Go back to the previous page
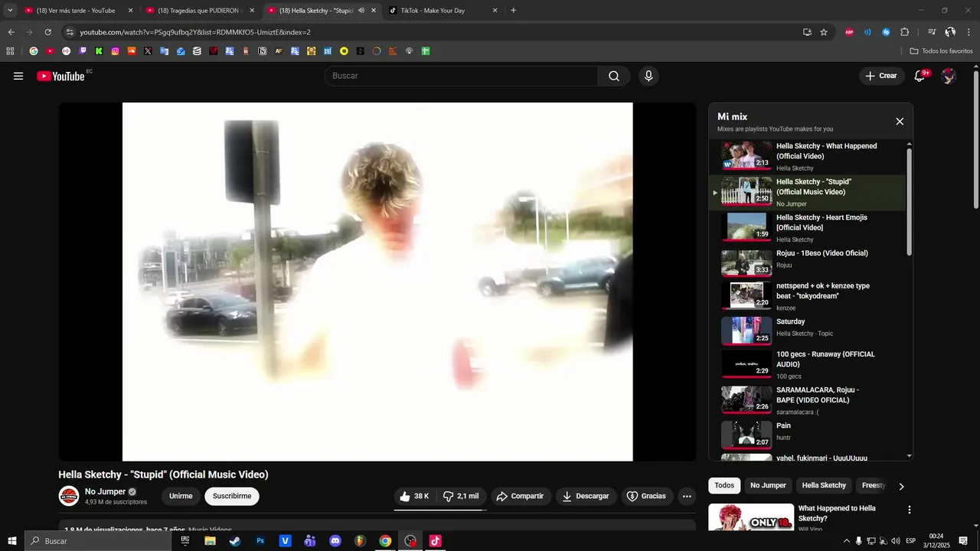Image resolution: width=980 pixels, height=551 pixels. tap(11, 32)
